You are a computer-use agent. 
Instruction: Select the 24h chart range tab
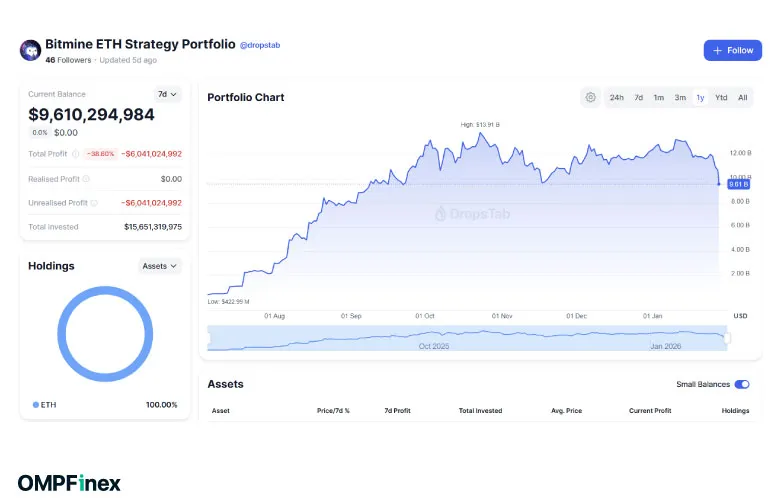coord(617,97)
